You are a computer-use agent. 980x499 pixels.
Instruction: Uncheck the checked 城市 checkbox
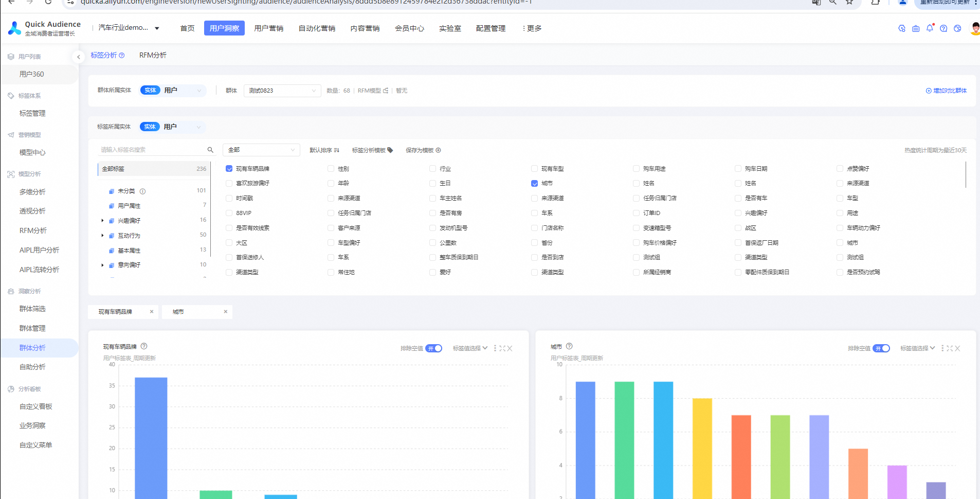coord(535,184)
